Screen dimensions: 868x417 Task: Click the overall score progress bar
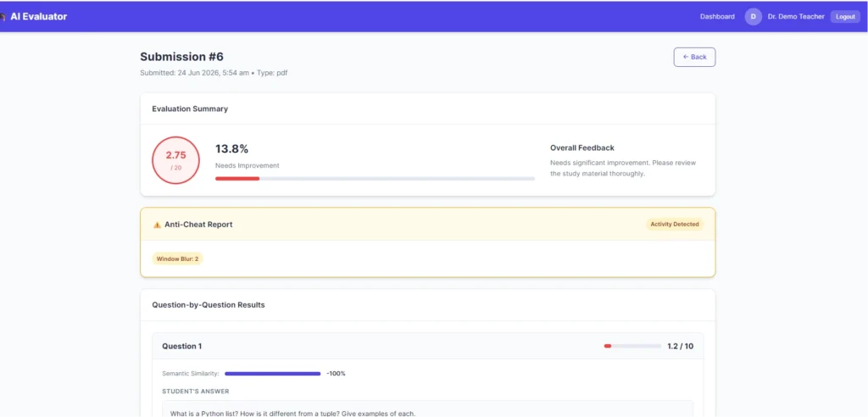click(x=375, y=178)
